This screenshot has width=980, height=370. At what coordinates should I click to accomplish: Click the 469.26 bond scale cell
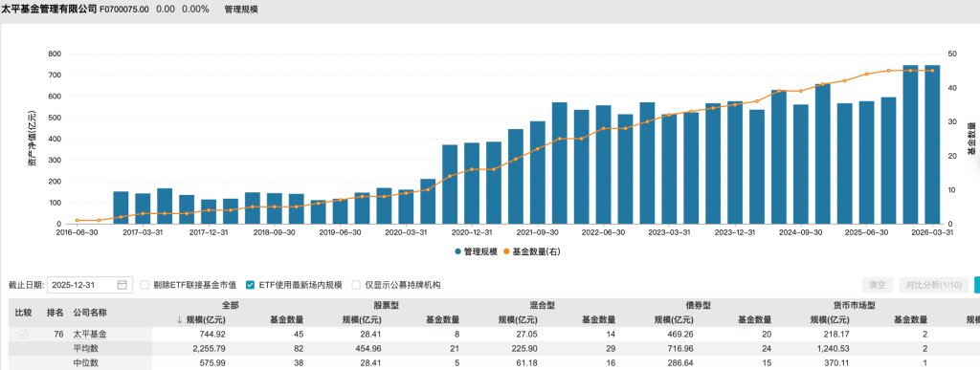[x=680, y=334]
